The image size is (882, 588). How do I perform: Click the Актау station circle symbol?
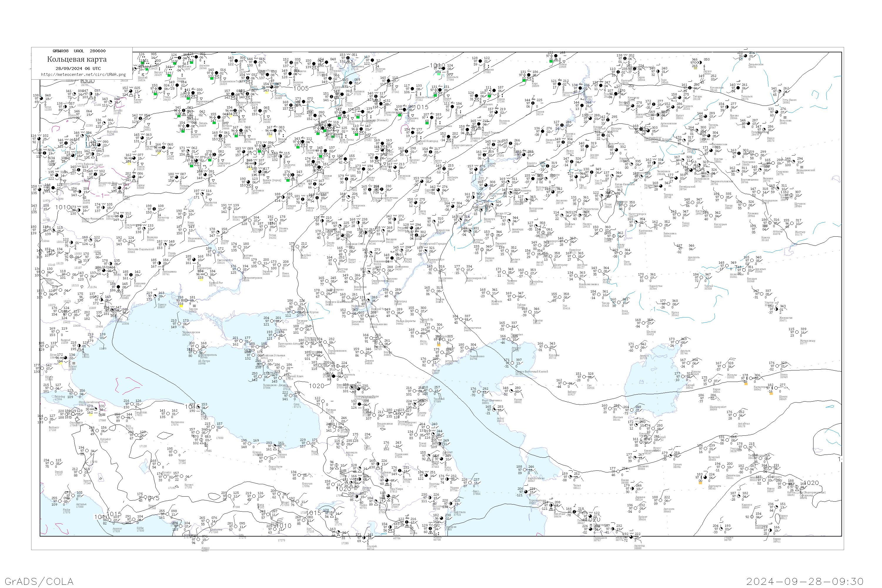point(494,410)
